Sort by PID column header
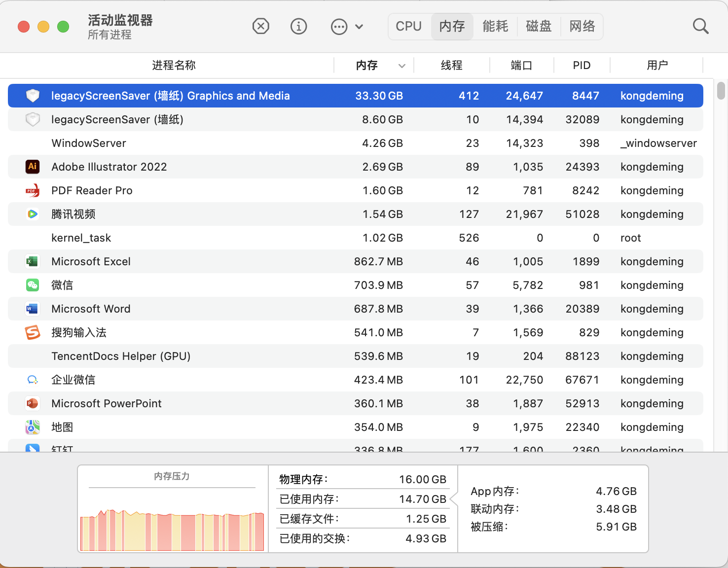This screenshot has height=568, width=728. (x=582, y=66)
